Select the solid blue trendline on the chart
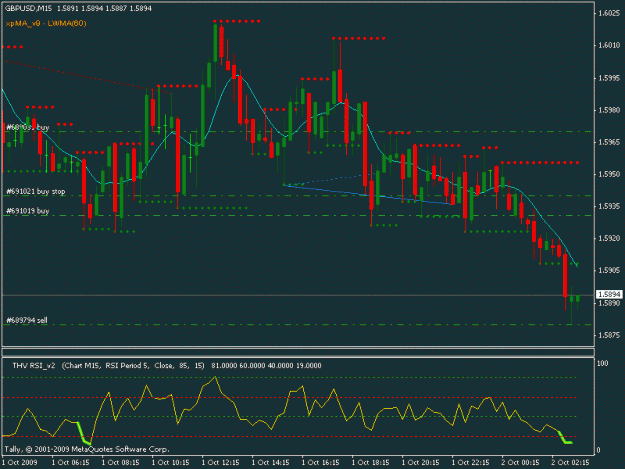Image resolution: width=625 pixels, height=469 pixels. pyautogui.click(x=367, y=195)
